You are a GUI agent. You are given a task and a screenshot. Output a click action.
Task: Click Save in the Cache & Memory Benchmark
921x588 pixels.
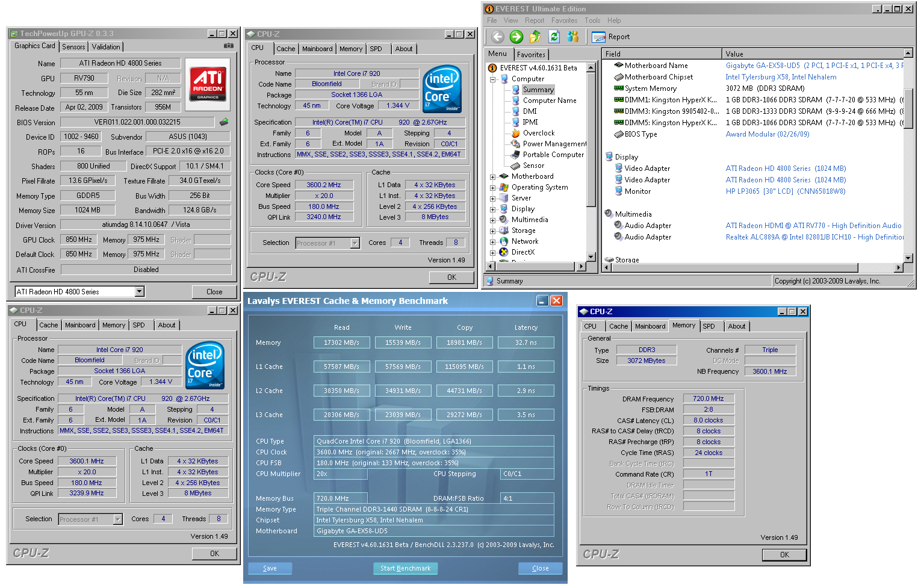pos(270,568)
